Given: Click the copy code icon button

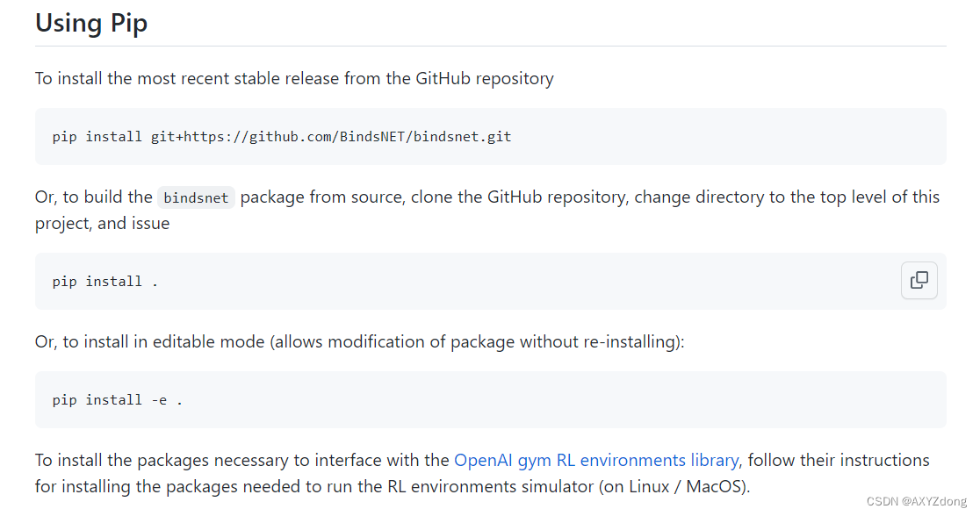Looking at the screenshot, I should click(919, 281).
